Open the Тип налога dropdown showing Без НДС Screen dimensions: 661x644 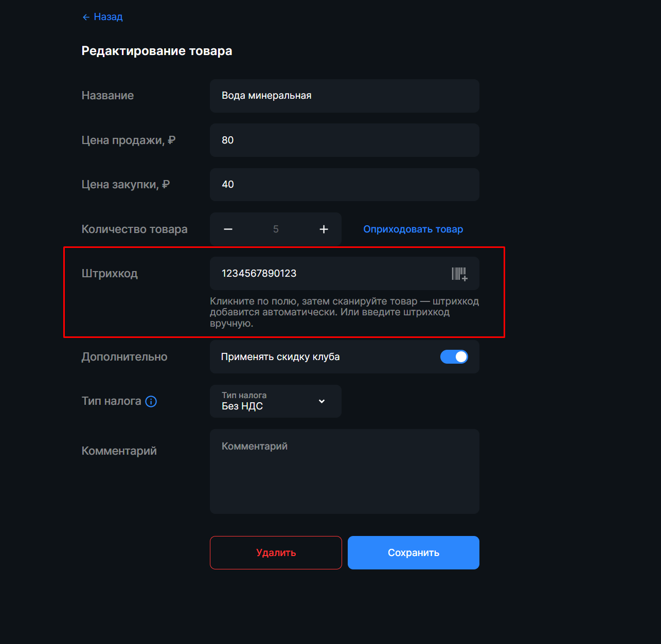pos(275,401)
